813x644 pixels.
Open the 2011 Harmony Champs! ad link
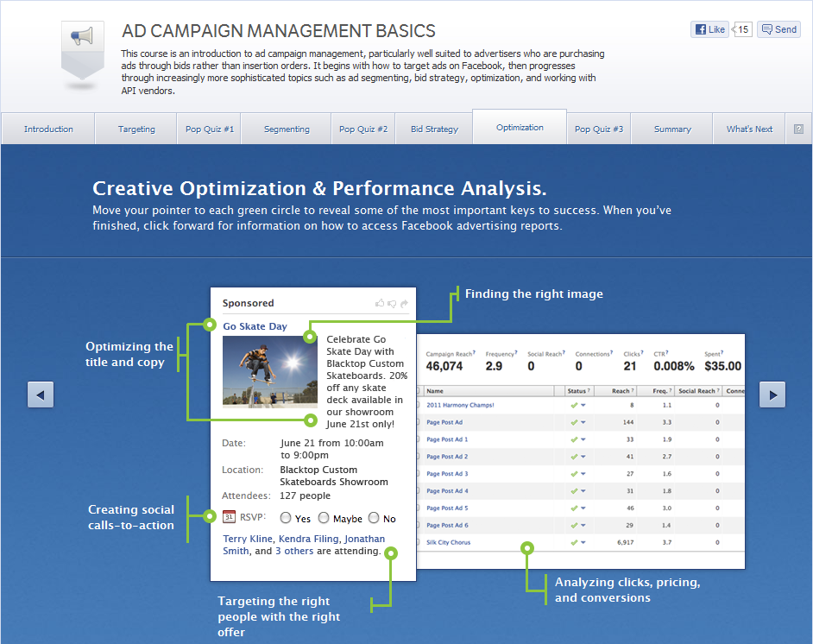[460, 406]
